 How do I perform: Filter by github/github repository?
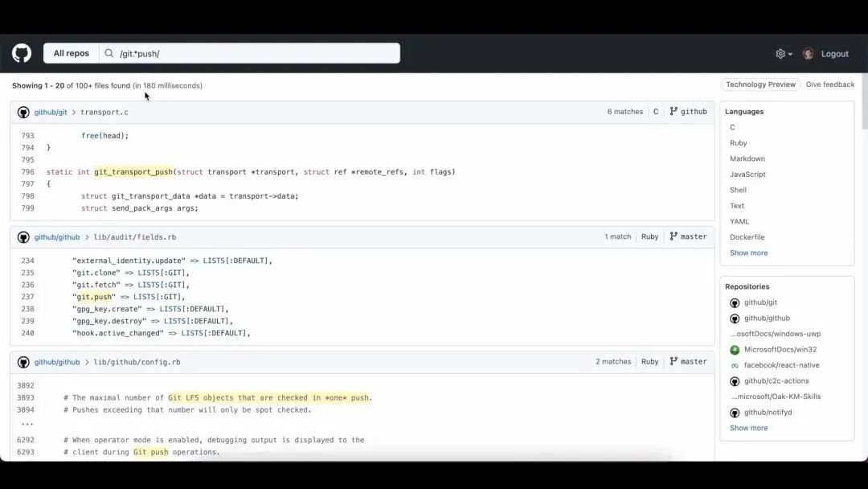(x=767, y=318)
